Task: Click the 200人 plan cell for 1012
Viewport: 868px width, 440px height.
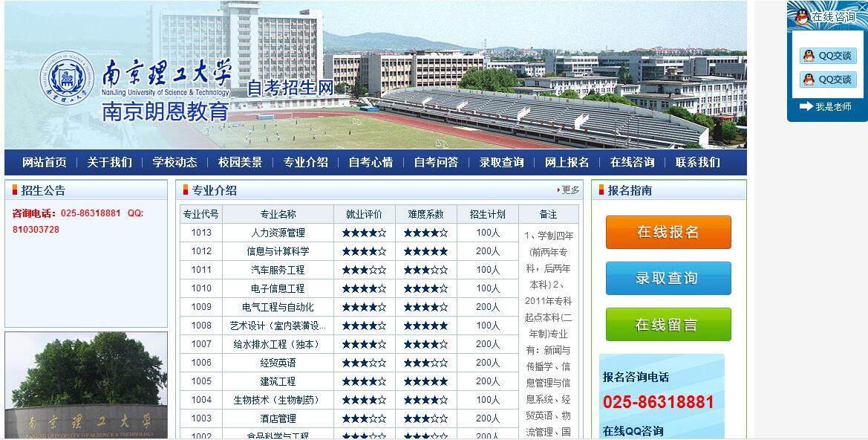Action: 488,251
